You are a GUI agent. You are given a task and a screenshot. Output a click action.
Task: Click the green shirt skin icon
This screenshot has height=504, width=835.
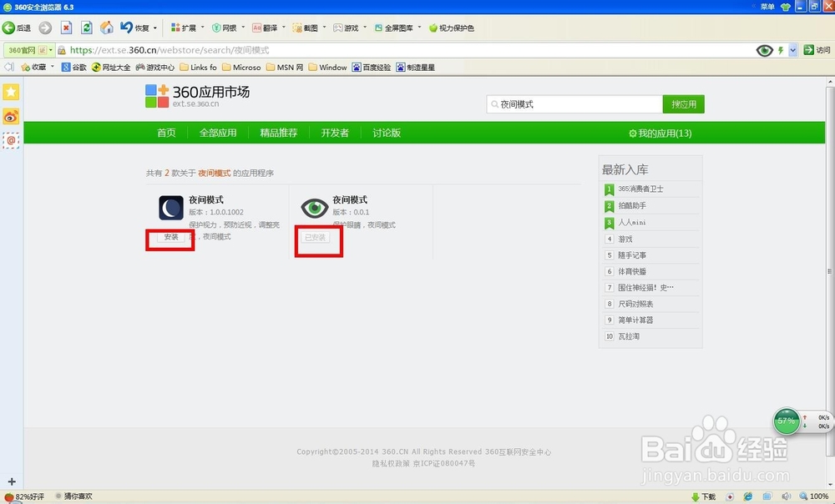click(x=786, y=7)
